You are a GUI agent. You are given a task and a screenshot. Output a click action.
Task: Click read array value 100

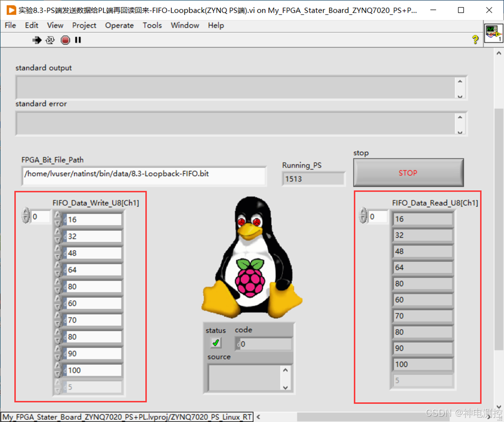tap(422, 364)
